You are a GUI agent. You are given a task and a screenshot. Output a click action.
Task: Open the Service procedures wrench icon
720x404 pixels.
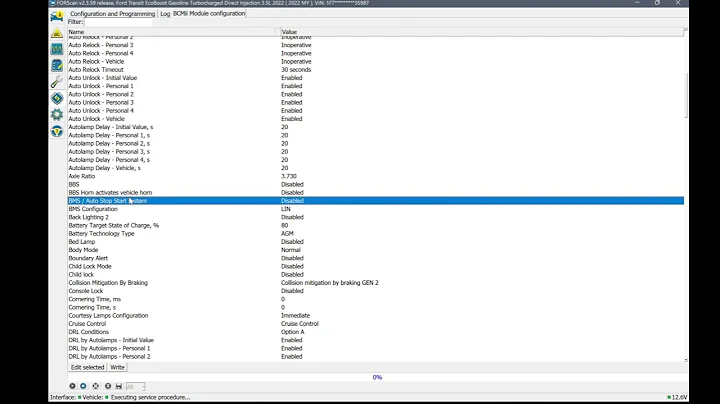click(57, 82)
